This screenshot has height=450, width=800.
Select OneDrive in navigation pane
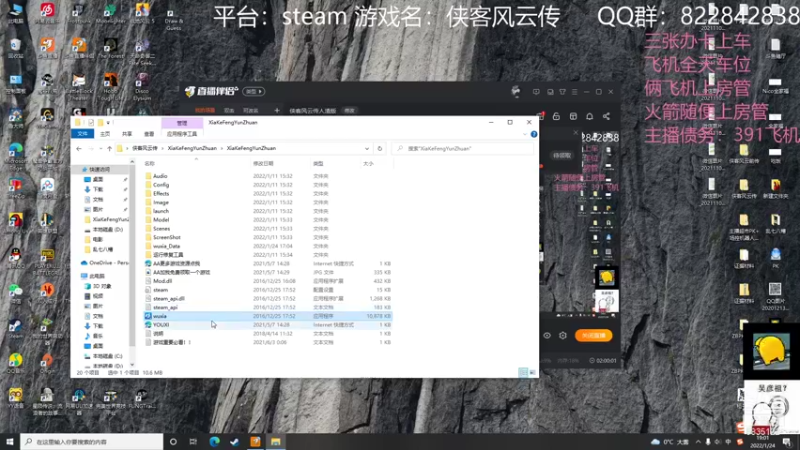(x=105, y=263)
